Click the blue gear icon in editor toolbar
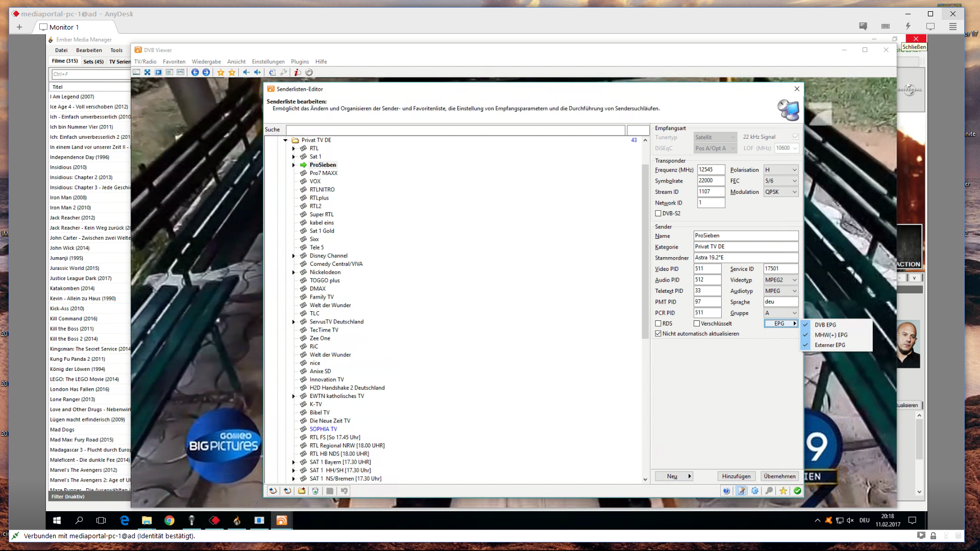The width and height of the screenshot is (980, 551). point(755,491)
